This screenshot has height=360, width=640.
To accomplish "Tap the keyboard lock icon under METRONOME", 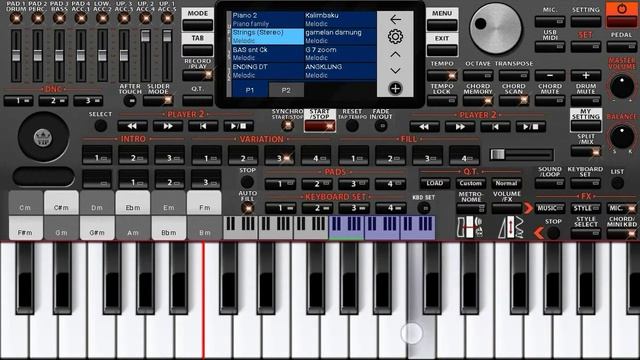I will 470,227.
